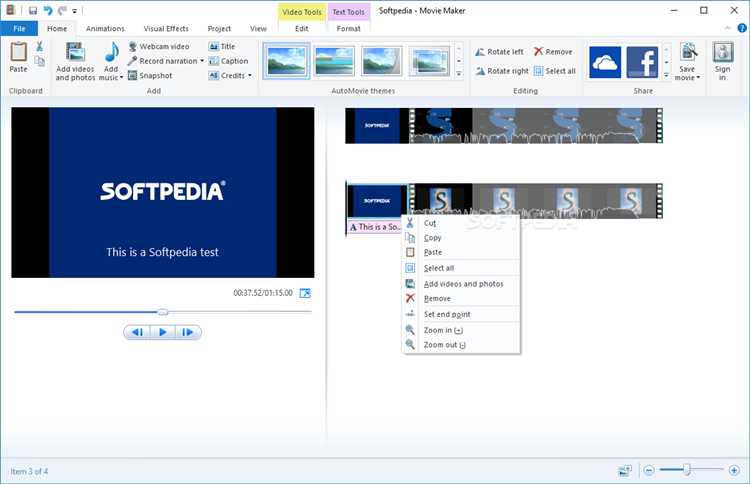Select 'This is a So...' caption track item

pos(375,227)
